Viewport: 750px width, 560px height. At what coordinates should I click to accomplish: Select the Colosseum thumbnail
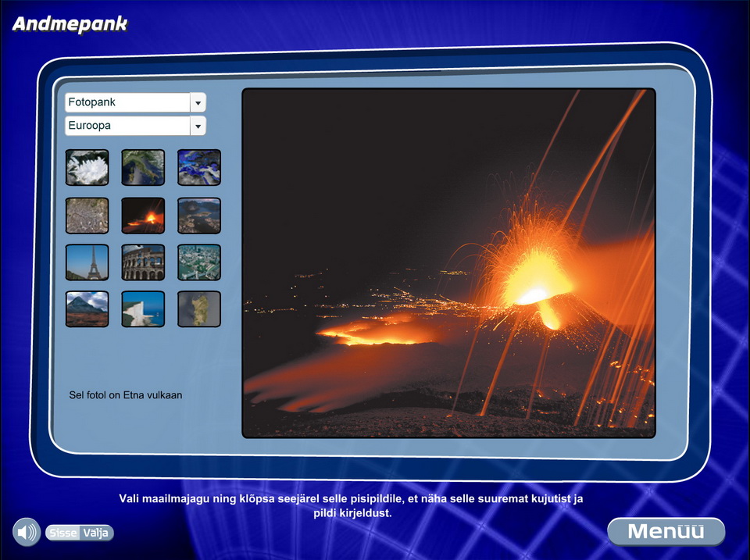pos(143,262)
